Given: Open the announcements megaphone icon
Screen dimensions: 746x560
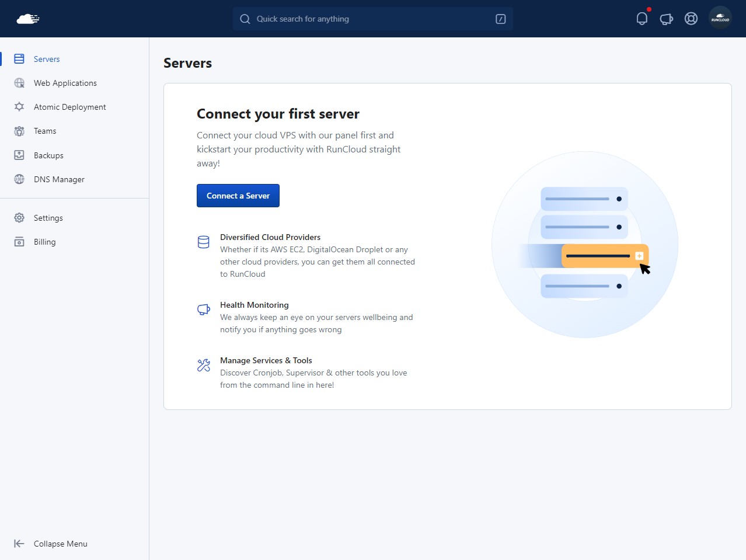Looking at the screenshot, I should 666,19.
